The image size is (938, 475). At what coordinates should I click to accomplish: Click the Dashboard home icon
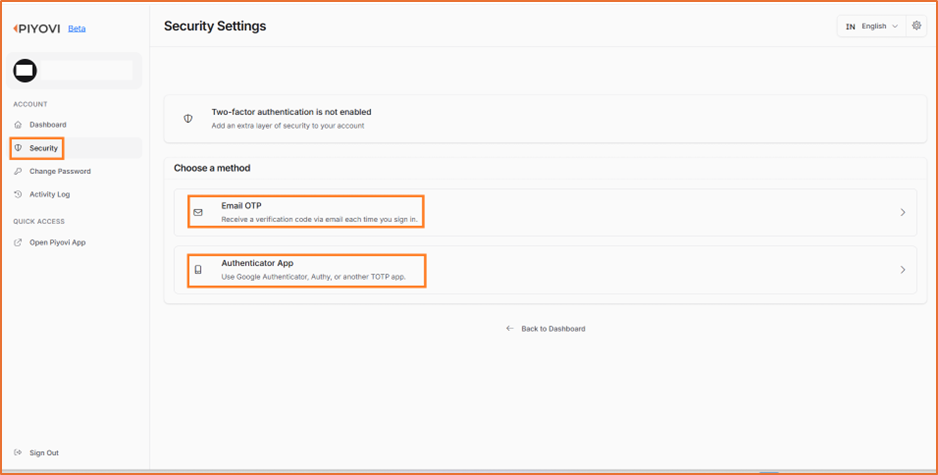17,124
